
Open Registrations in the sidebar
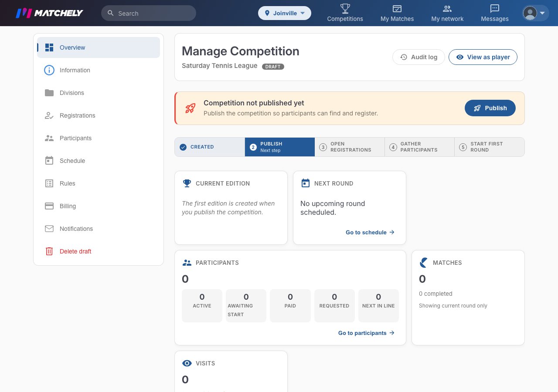pos(99,115)
